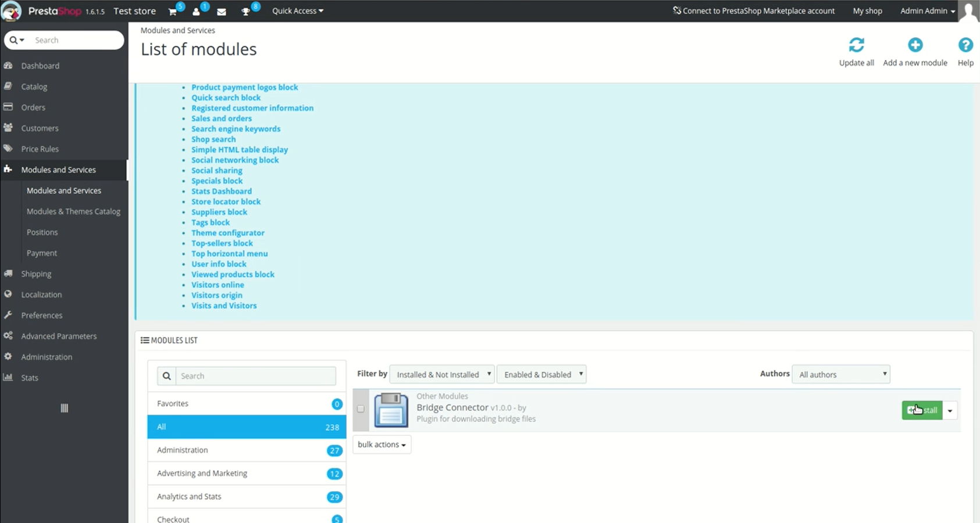This screenshot has height=523, width=980.
Task: Open the Help question mark icon
Action: coord(965,45)
